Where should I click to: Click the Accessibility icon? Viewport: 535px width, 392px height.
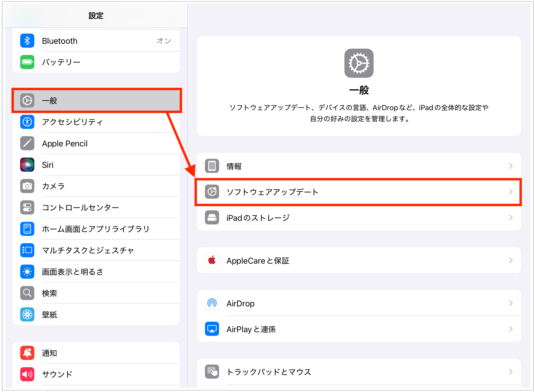[27, 122]
